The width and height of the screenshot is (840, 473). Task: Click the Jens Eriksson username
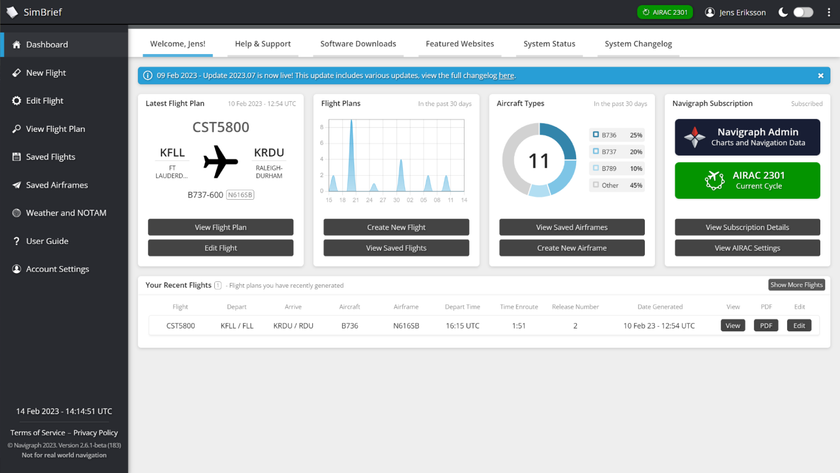coord(742,12)
